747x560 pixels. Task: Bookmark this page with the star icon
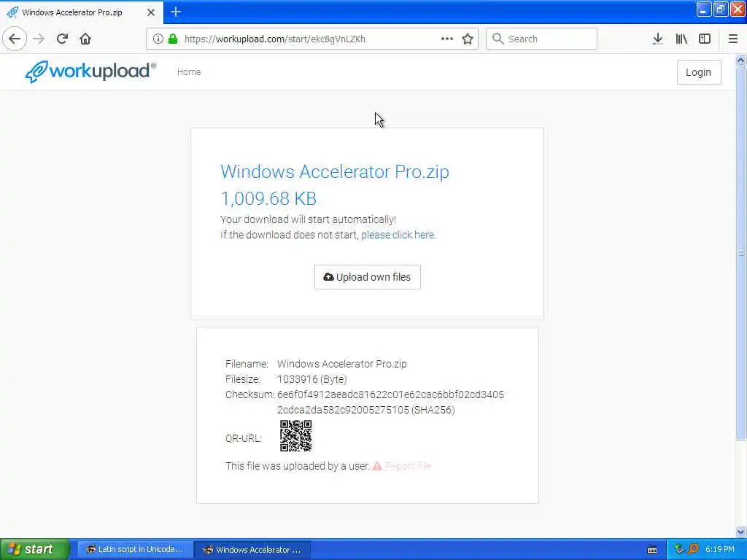468,39
